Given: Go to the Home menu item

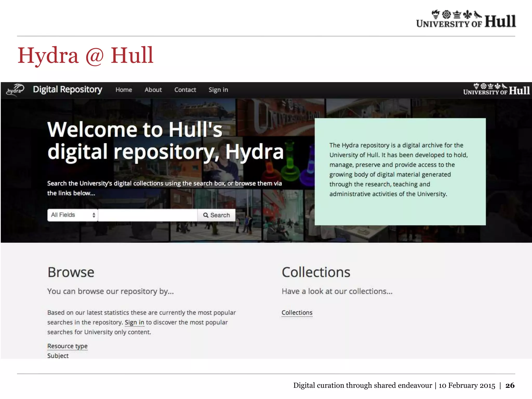Looking at the screenshot, I should 124,90.
